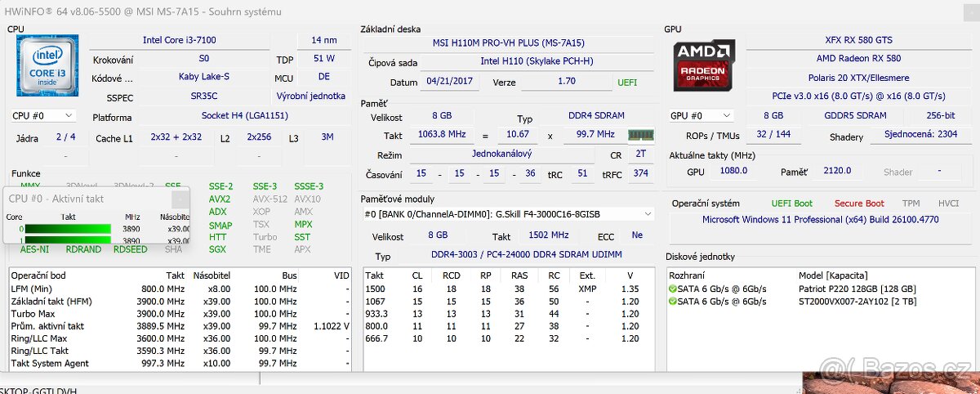The height and width of the screenshot is (394, 980).
Task: Click the Secure Boot indicator
Action: click(859, 203)
